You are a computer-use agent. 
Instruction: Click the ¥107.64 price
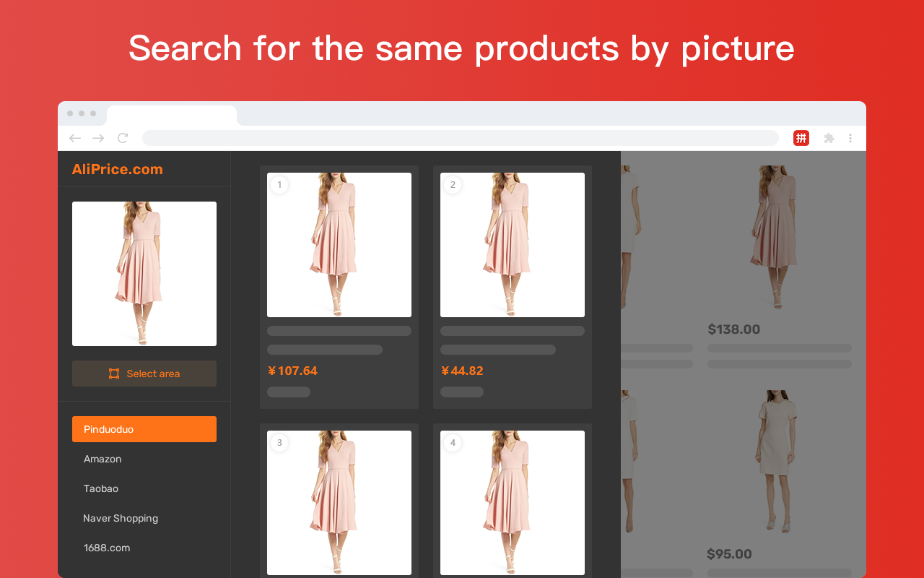coord(292,371)
